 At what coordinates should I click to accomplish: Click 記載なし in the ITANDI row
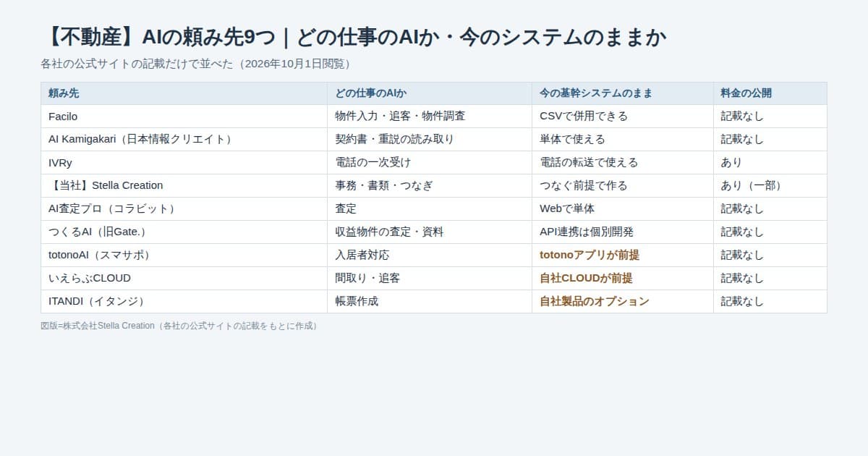click(770, 302)
